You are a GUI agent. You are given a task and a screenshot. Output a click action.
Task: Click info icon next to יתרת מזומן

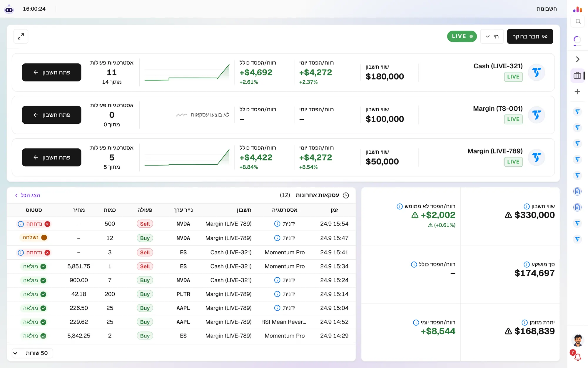524,322
